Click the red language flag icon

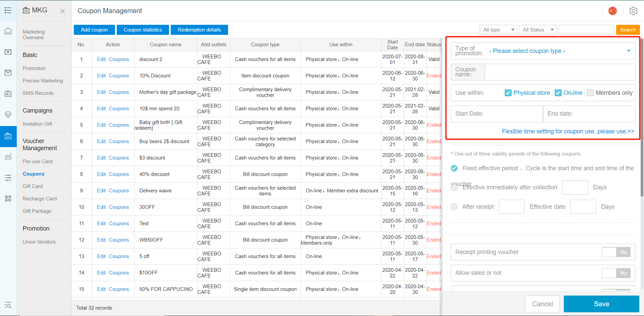click(x=612, y=11)
